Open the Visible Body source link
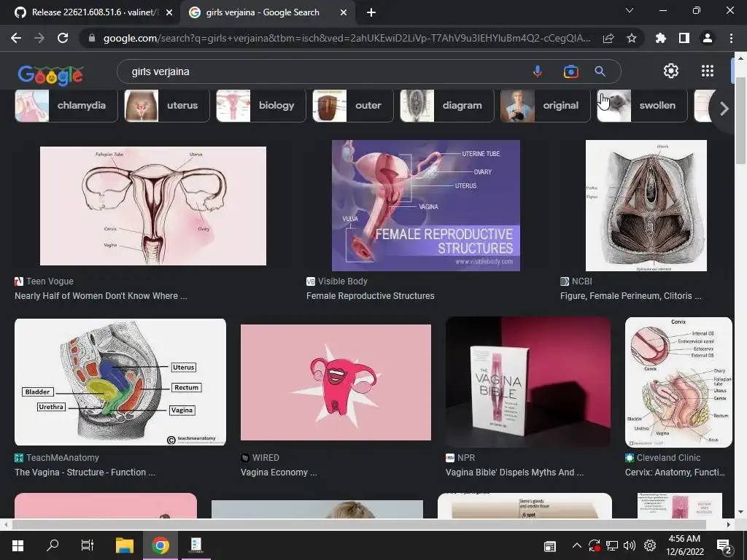Viewport: 747px width, 560px height. tap(337, 281)
